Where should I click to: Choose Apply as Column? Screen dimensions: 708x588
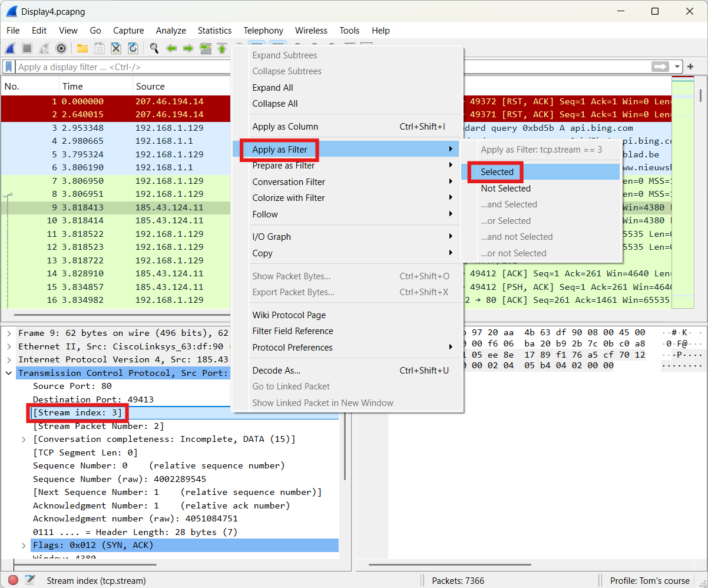click(346, 127)
